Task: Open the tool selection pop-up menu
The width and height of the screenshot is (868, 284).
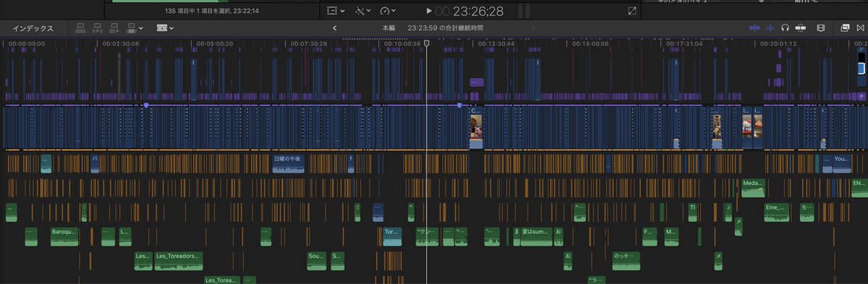Action: point(164,28)
